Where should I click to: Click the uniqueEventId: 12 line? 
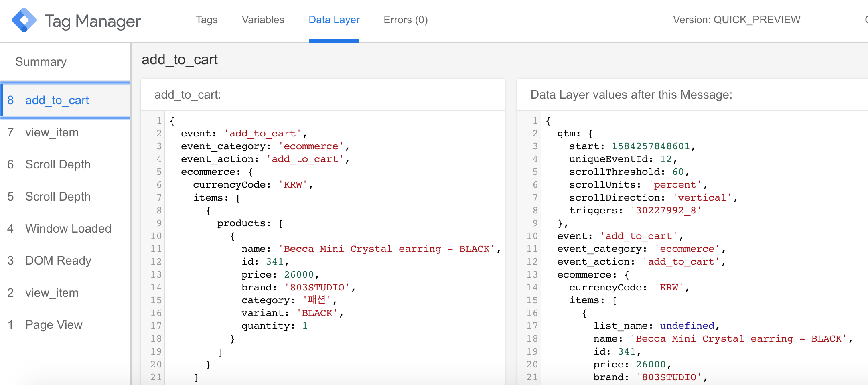coord(623,159)
